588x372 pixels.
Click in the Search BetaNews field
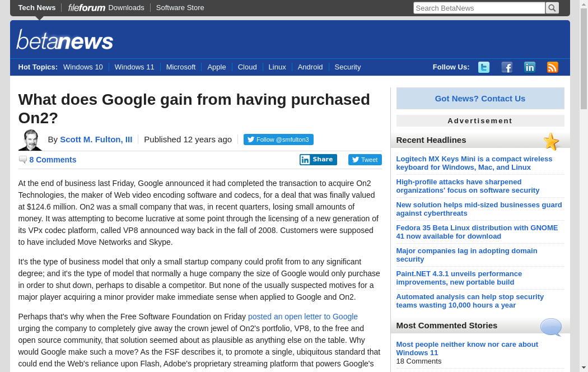point(479,8)
